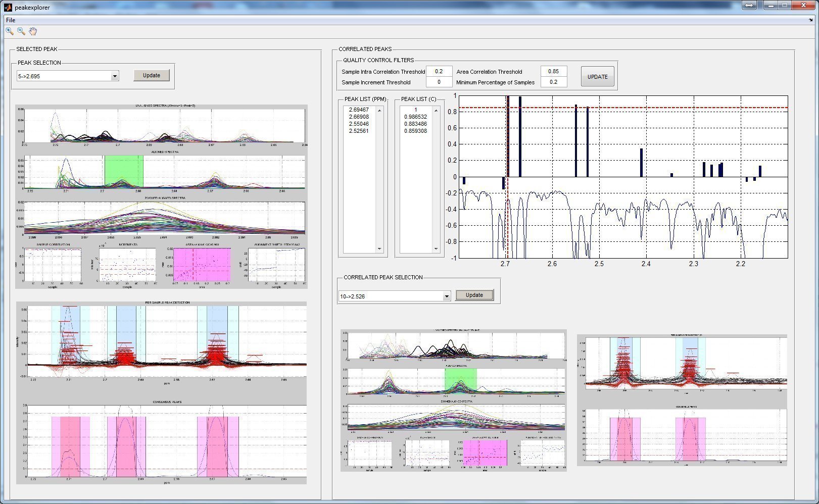Expand the Correlated Peak Selection dropdown
This screenshot has height=504, width=819.
click(446, 296)
